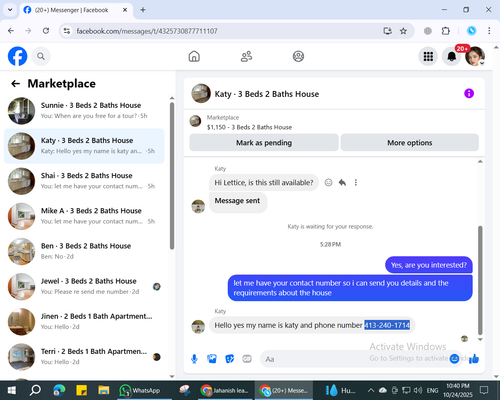Screen dimensions: 500x400
Task: Click the site information icon in address bar
Action: [x=67, y=31]
